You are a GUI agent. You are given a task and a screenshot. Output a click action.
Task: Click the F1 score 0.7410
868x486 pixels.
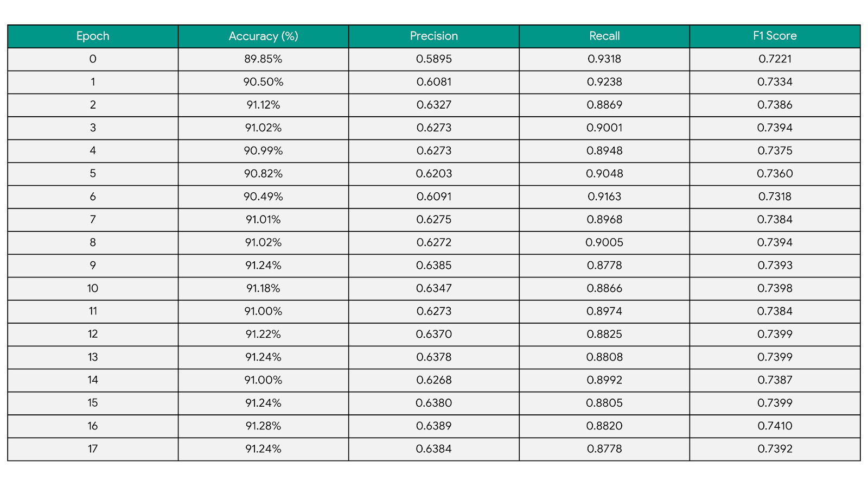pos(775,426)
